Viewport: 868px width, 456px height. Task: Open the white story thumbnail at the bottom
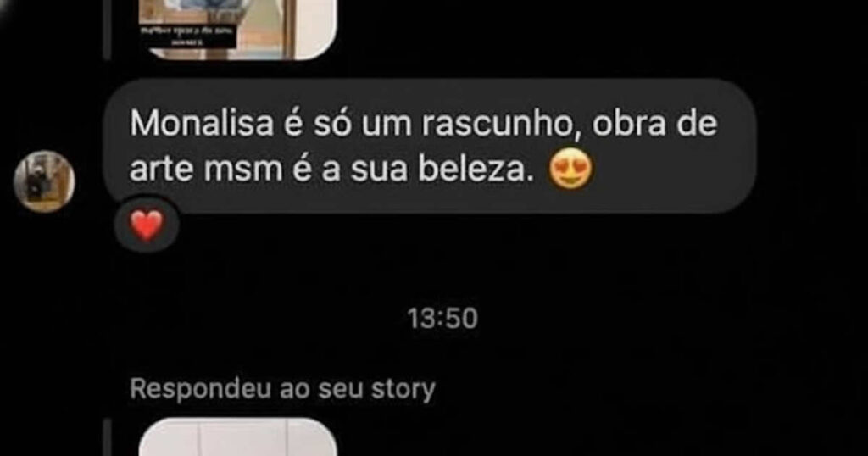(x=237, y=437)
